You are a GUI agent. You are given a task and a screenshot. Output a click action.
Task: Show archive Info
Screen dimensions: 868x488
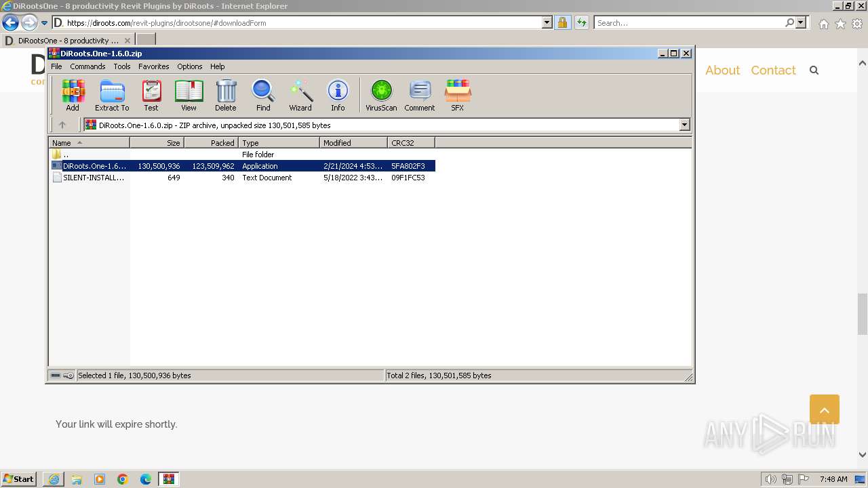tap(338, 96)
